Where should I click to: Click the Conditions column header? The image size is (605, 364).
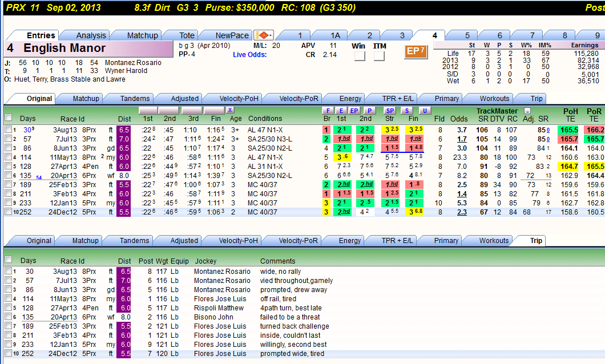click(265, 118)
